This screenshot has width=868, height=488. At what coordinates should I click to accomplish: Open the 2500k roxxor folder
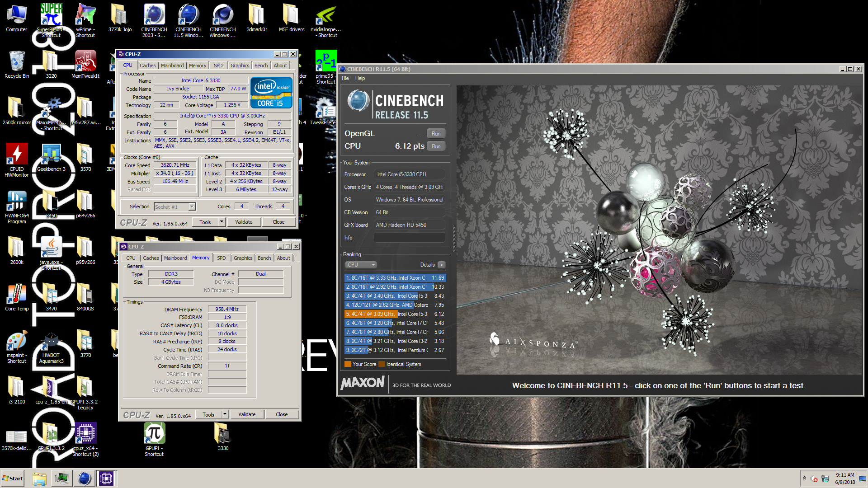[17, 111]
